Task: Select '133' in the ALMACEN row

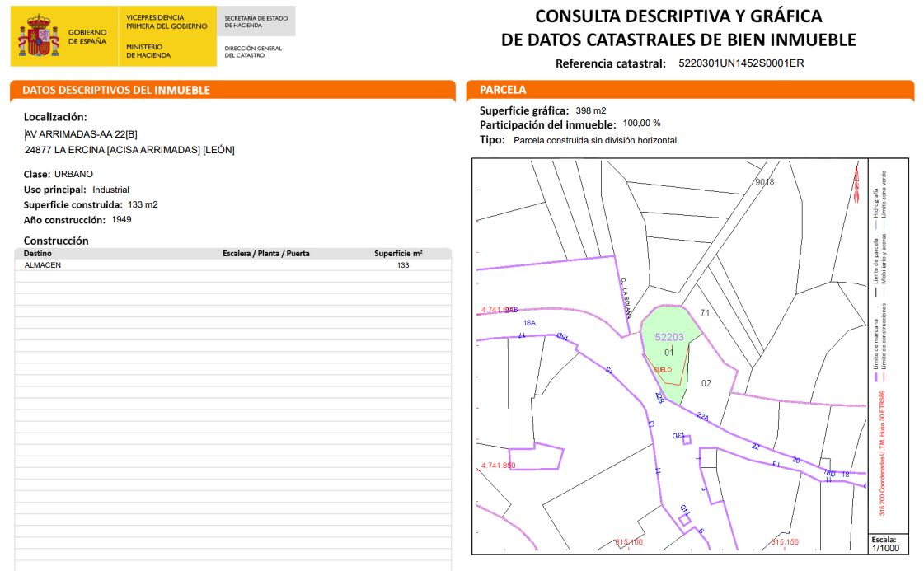Action: pyautogui.click(x=403, y=265)
